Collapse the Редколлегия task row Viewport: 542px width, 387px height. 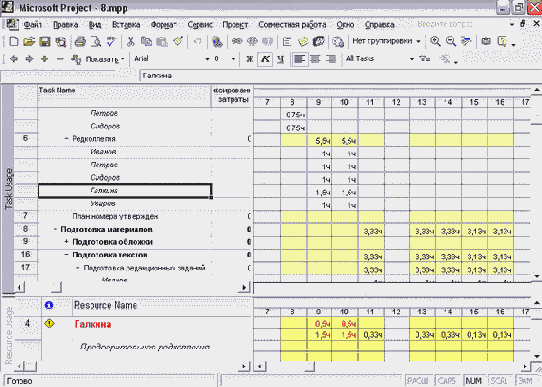tap(67, 139)
